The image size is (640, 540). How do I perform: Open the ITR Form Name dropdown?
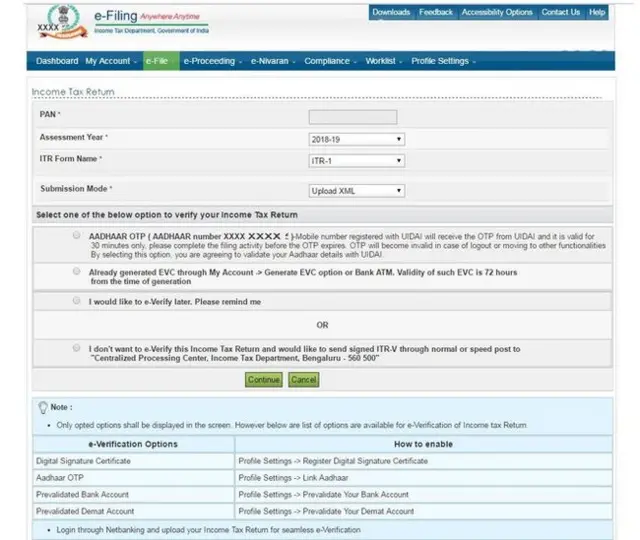point(357,161)
